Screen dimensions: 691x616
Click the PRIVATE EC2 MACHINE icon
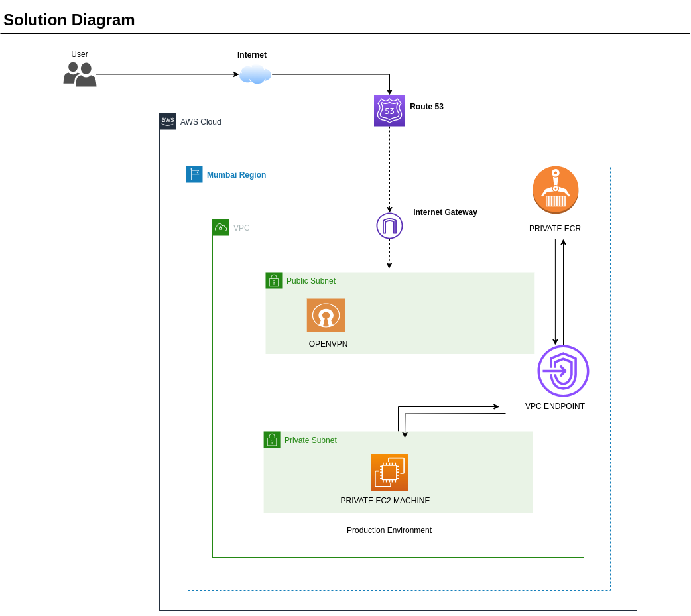click(389, 472)
